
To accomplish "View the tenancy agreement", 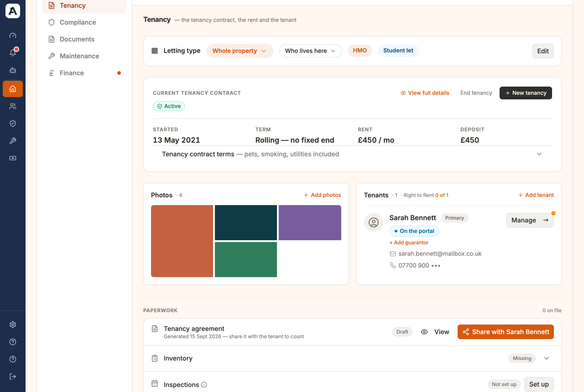I will click(435, 332).
